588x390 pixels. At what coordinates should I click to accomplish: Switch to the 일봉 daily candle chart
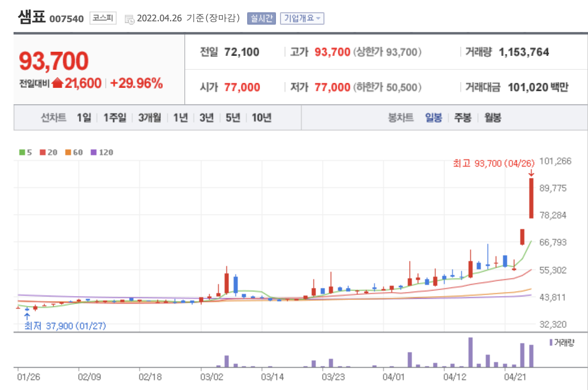434,118
